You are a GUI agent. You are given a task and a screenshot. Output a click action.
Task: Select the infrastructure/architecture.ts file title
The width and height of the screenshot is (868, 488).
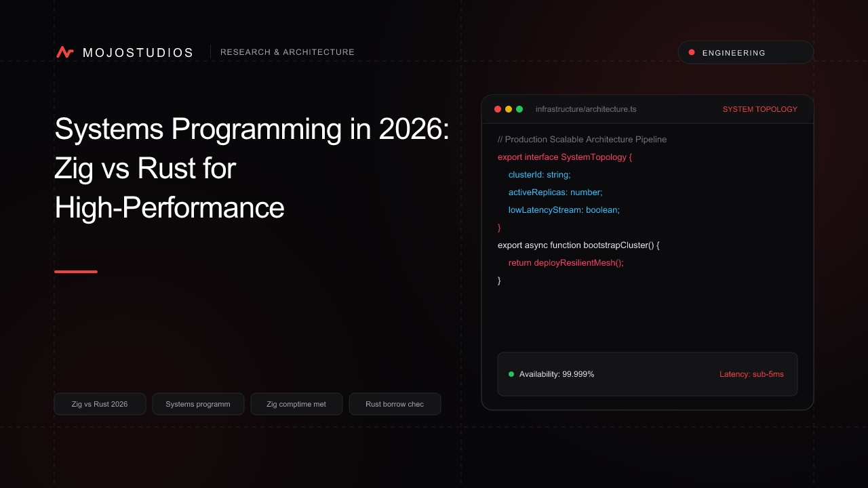(586, 109)
